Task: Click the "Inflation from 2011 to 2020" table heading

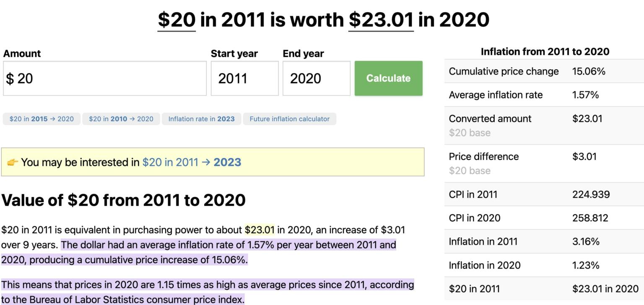Action: (544, 51)
